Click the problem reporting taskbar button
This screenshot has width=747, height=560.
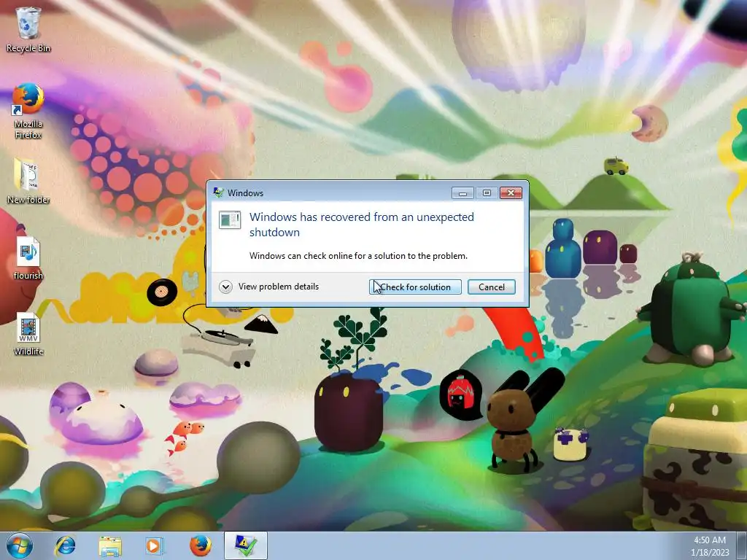click(246, 545)
